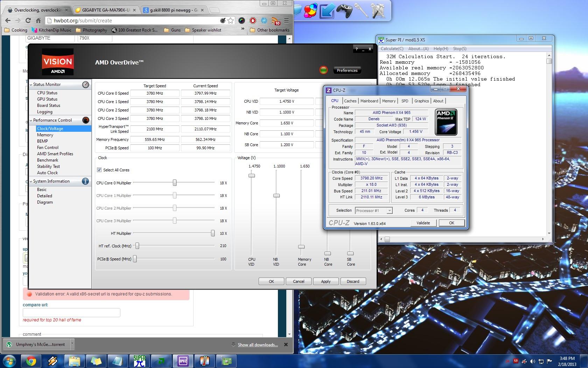Open the thermometer app in the taskbar
Image resolution: width=588 pixels, height=368 pixels.
(x=204, y=361)
